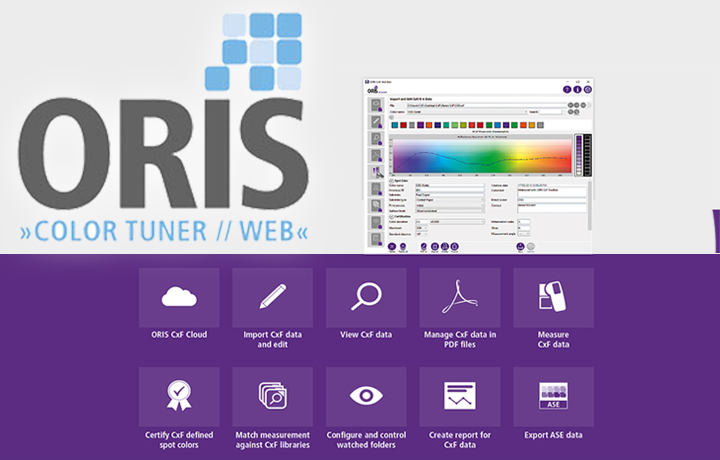Expand the Substrate type dropdown
Viewport: 720px width, 460px height.
point(450,200)
